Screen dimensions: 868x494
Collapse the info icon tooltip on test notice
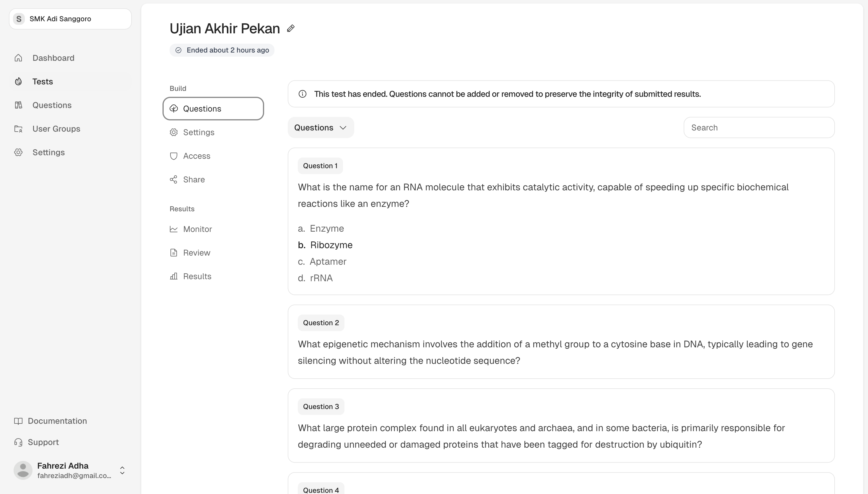302,94
